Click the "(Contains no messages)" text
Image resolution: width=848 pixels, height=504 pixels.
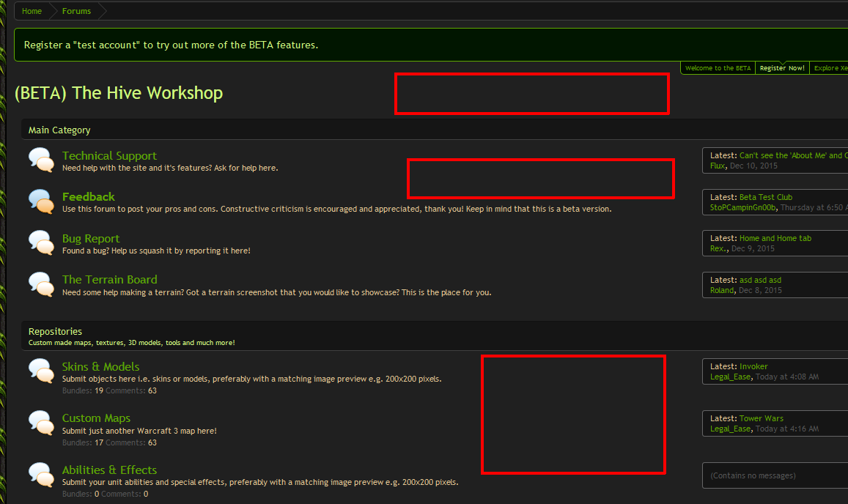(x=753, y=476)
